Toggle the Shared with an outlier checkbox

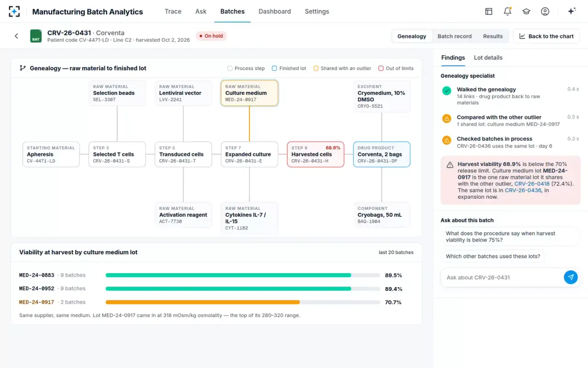316,69
